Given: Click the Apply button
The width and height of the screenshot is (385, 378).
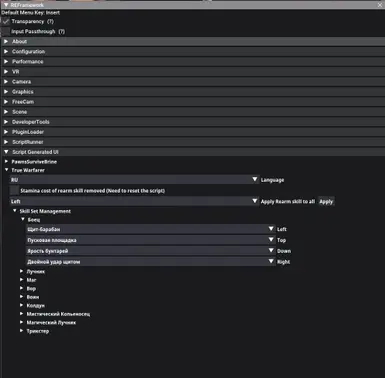Looking at the screenshot, I should click(326, 201).
